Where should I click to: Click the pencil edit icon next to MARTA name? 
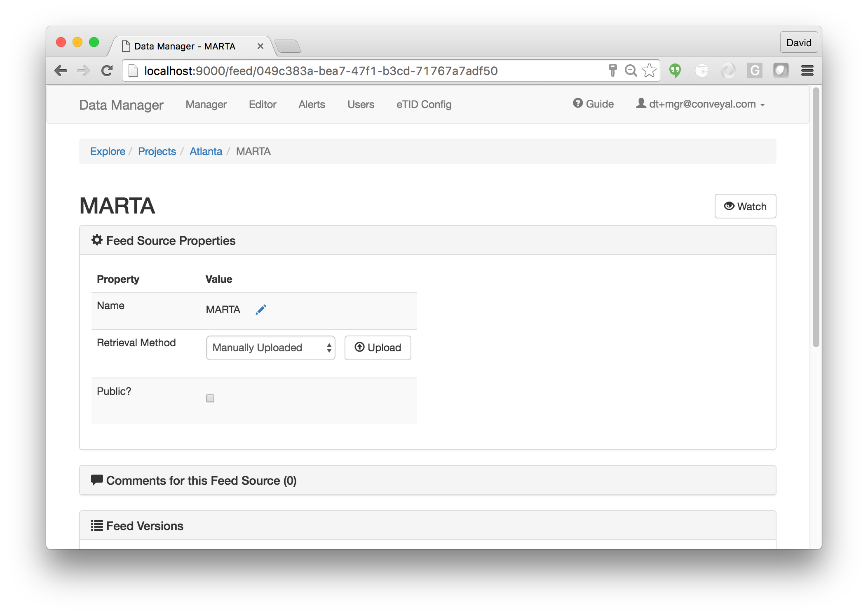point(261,310)
